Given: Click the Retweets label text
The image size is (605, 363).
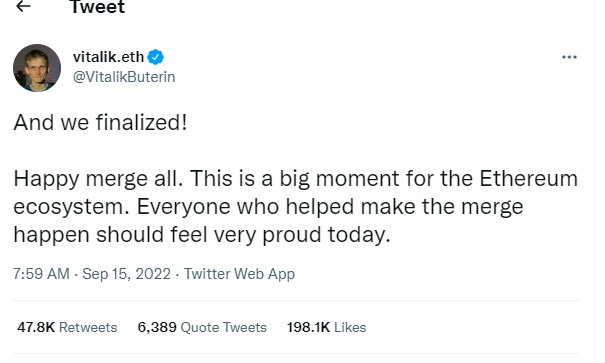Looking at the screenshot, I should pos(88,327).
